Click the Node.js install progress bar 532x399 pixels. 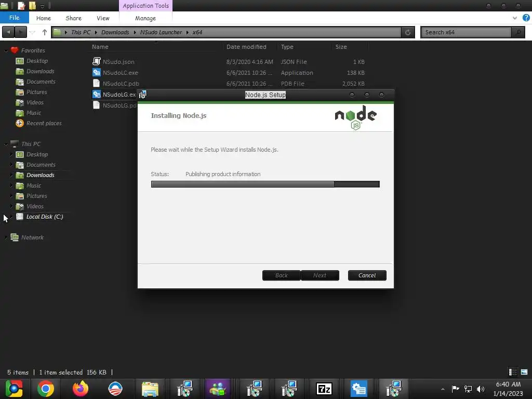265,184
